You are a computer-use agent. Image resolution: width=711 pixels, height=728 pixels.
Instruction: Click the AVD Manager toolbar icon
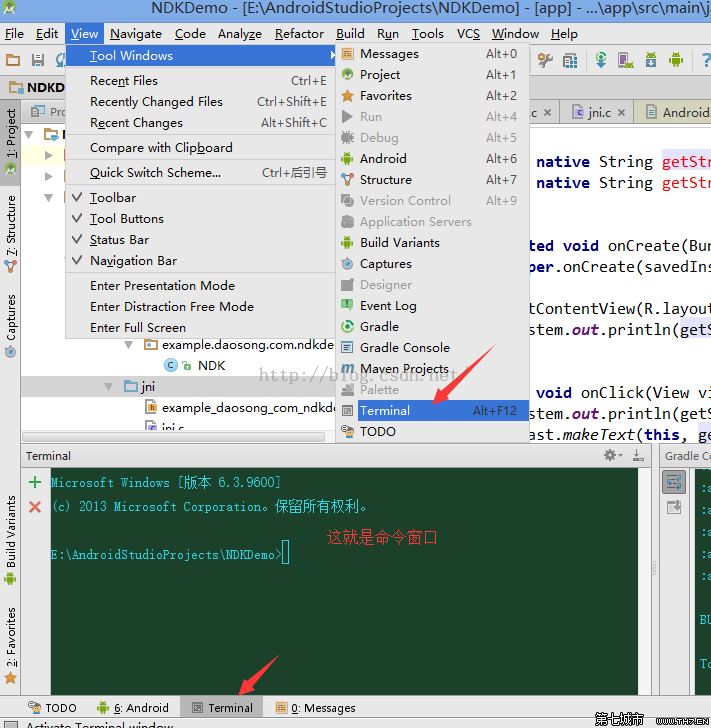click(626, 60)
